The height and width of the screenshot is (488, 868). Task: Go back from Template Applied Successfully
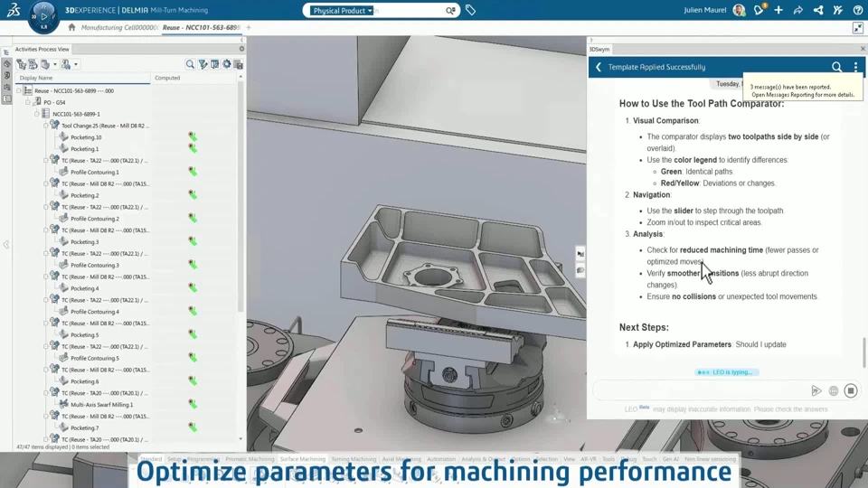click(599, 67)
